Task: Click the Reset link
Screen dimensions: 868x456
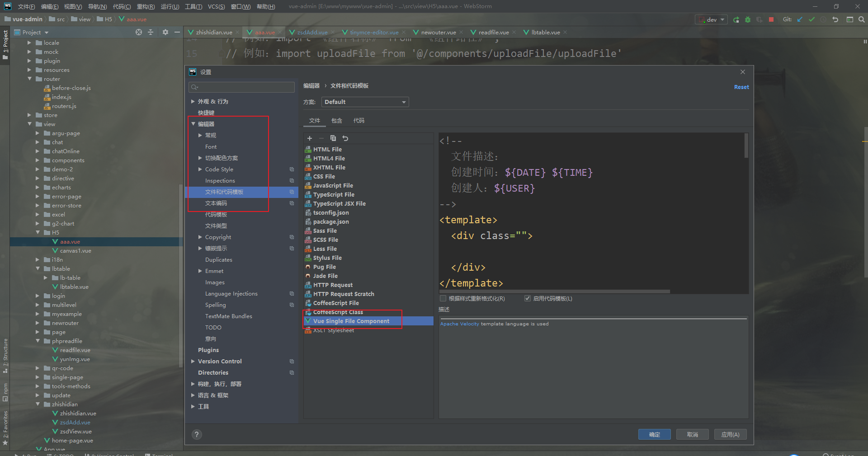Action: (x=741, y=87)
